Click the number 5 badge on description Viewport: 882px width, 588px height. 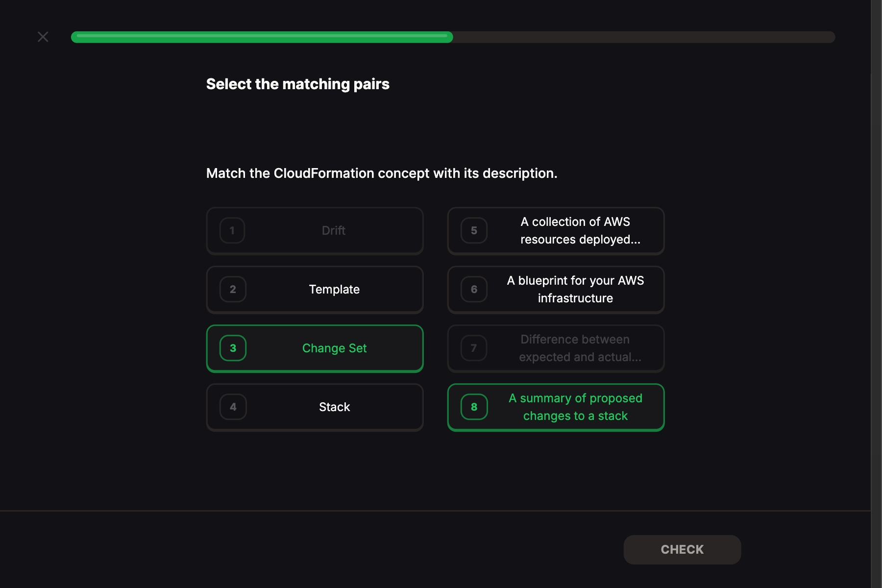(x=474, y=230)
